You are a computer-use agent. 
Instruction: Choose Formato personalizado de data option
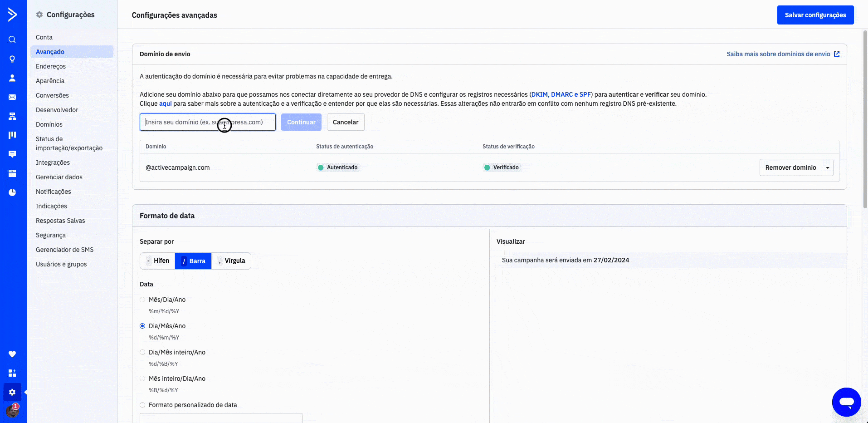[x=142, y=405]
